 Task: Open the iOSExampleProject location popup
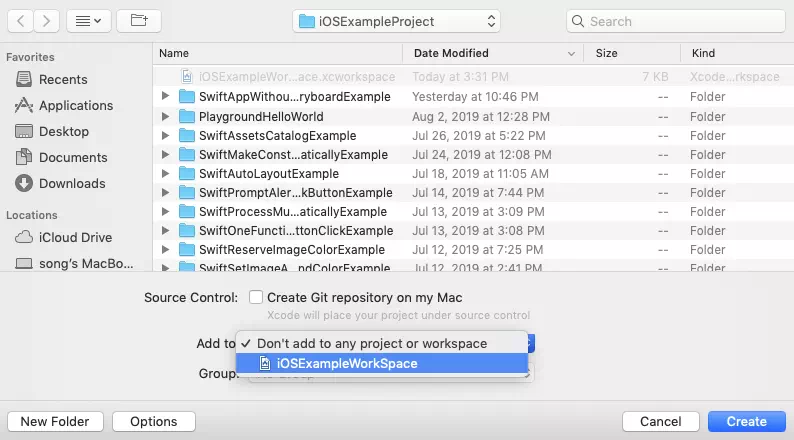[396, 21]
